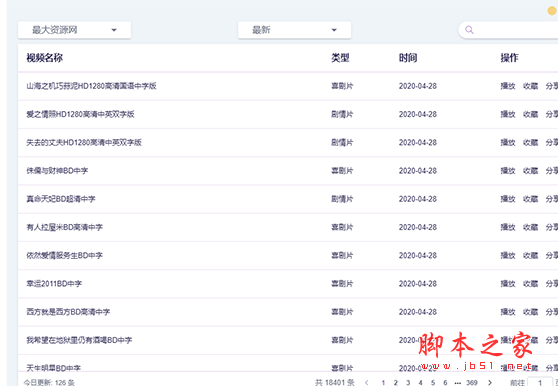
Task: Open the 最大资源网 source dropdown
Action: (x=74, y=30)
